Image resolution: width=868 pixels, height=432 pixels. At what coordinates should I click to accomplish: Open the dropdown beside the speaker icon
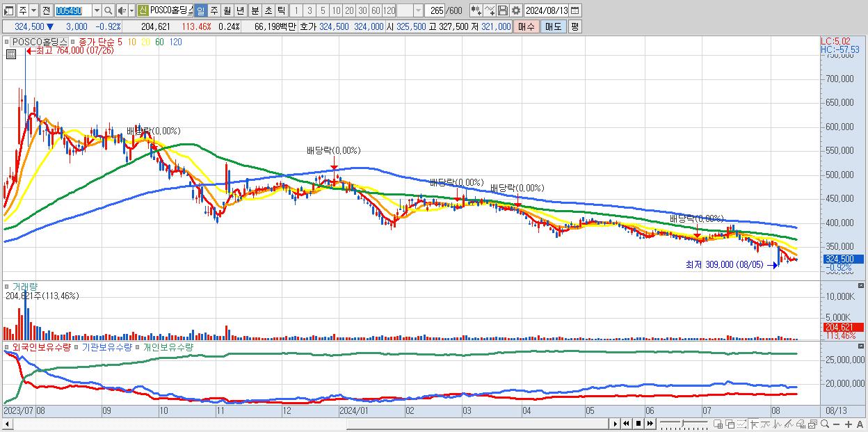point(131,10)
